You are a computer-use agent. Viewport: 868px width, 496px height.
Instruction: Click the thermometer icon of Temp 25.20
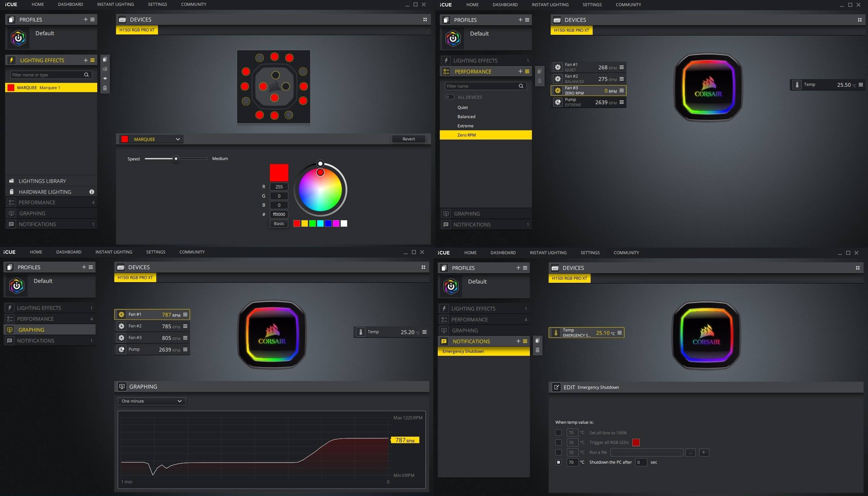coord(361,332)
